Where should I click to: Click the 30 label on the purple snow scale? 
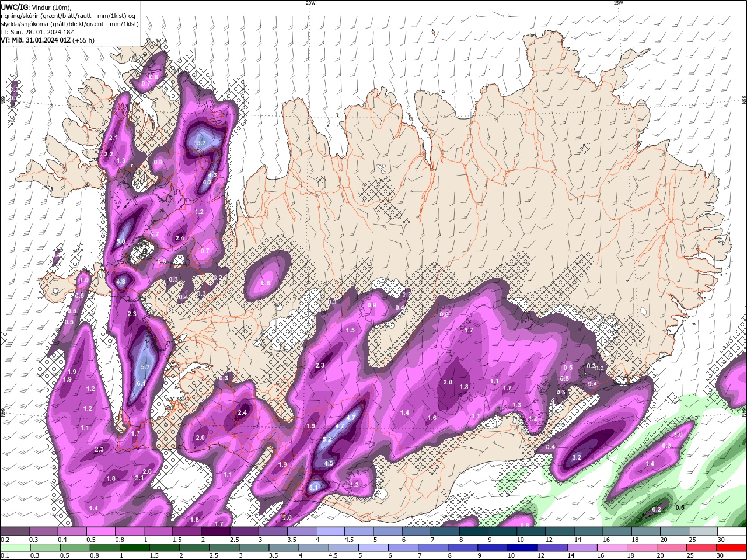[720, 540]
